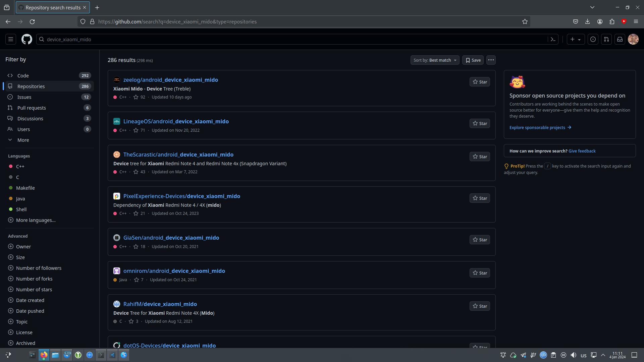Open command palette icon in search bar

click(x=553, y=39)
